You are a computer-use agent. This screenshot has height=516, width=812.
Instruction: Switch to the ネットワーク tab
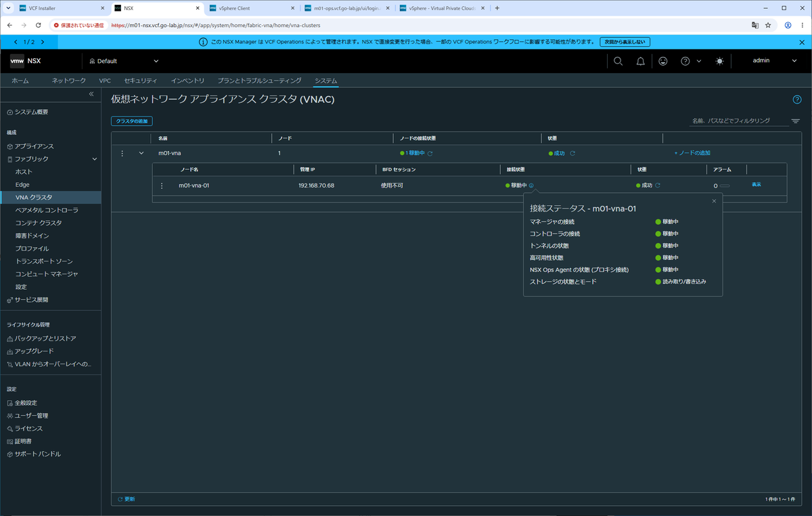pos(69,81)
